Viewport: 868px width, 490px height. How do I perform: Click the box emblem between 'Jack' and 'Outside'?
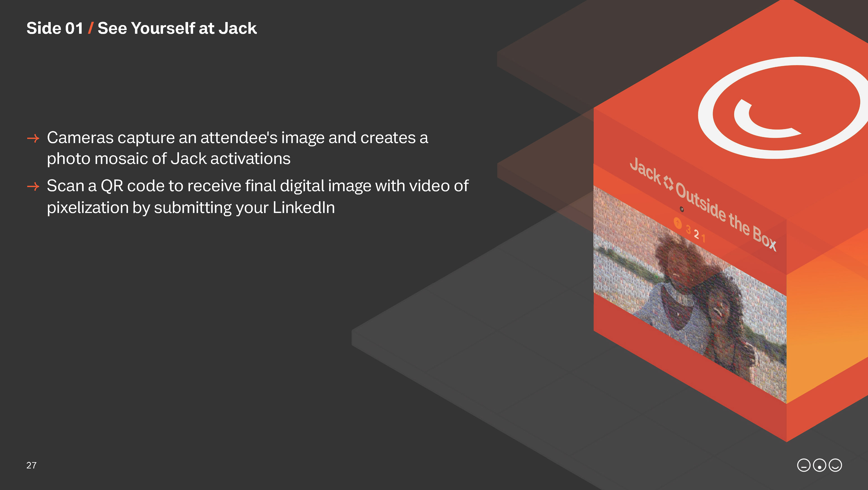tap(669, 183)
